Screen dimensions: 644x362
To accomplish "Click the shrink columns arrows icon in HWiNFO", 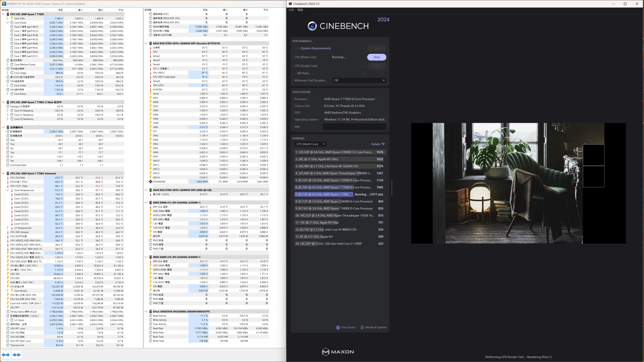I will [x=16, y=354].
